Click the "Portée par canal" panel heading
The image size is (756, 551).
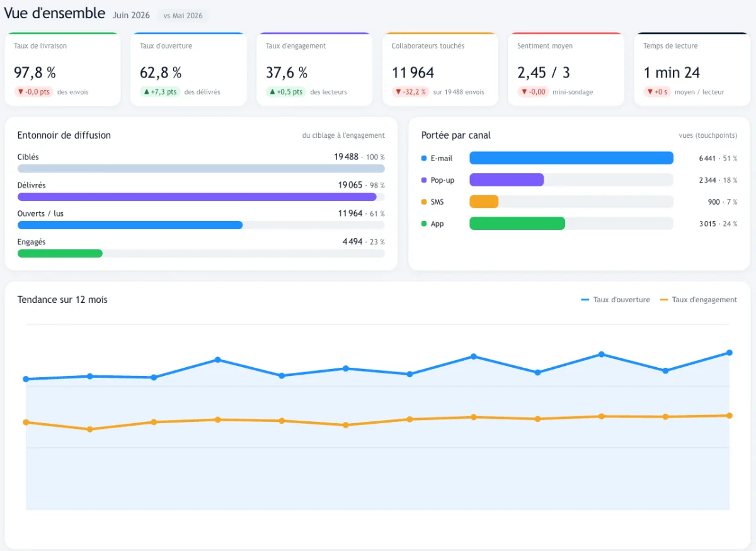coord(456,135)
